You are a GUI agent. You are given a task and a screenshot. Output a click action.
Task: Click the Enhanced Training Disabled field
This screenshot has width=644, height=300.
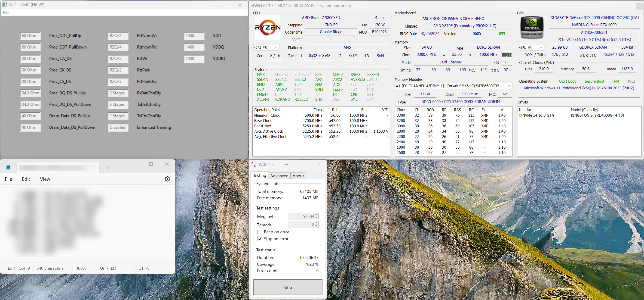pos(118,128)
